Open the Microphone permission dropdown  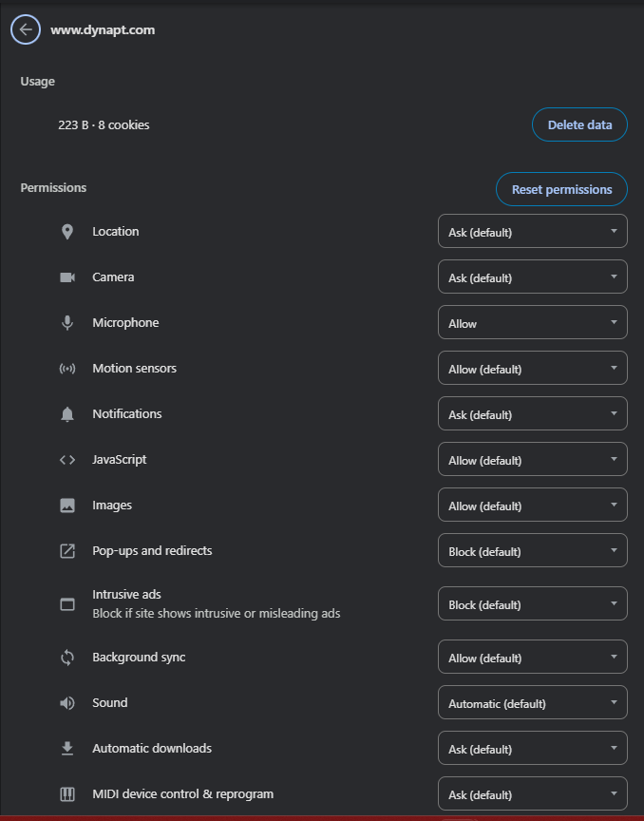532,323
